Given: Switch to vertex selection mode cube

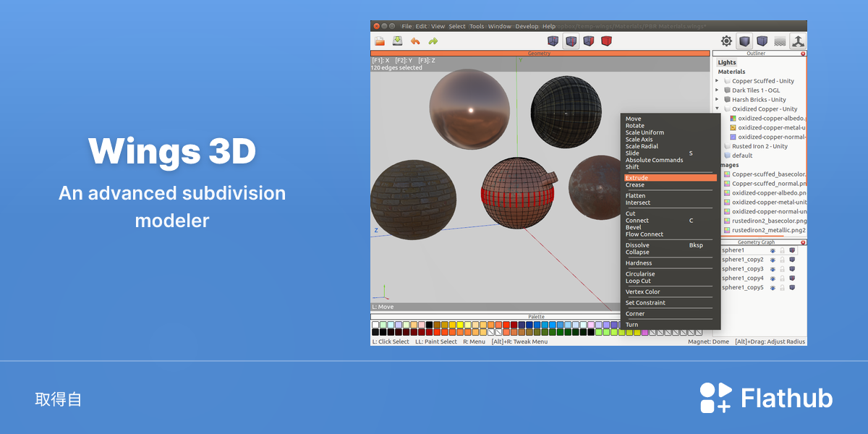Looking at the screenshot, I should 553,41.
